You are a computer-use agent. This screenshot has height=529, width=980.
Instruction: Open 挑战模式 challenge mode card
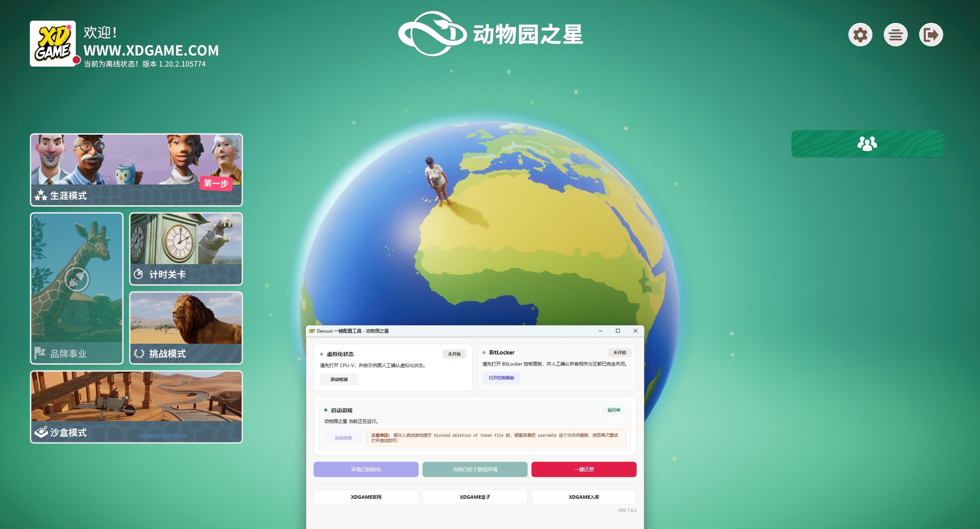coord(186,328)
